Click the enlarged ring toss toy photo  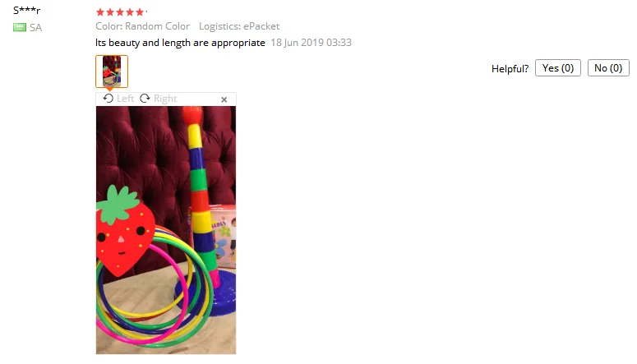tap(166, 230)
